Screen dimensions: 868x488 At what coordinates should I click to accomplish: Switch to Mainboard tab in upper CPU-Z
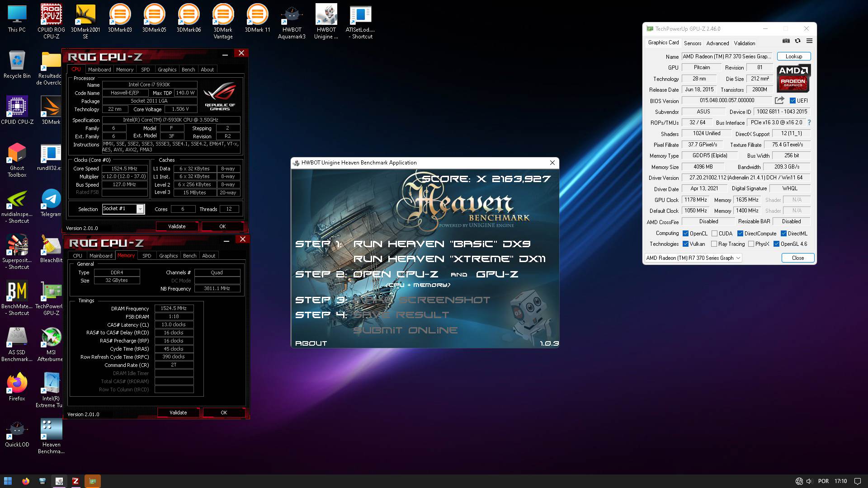pyautogui.click(x=99, y=70)
